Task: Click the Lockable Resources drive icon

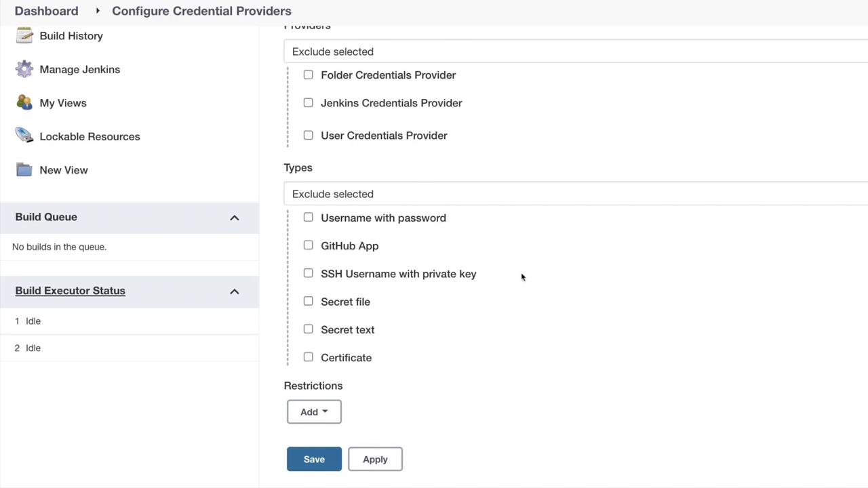Action: [x=24, y=136]
